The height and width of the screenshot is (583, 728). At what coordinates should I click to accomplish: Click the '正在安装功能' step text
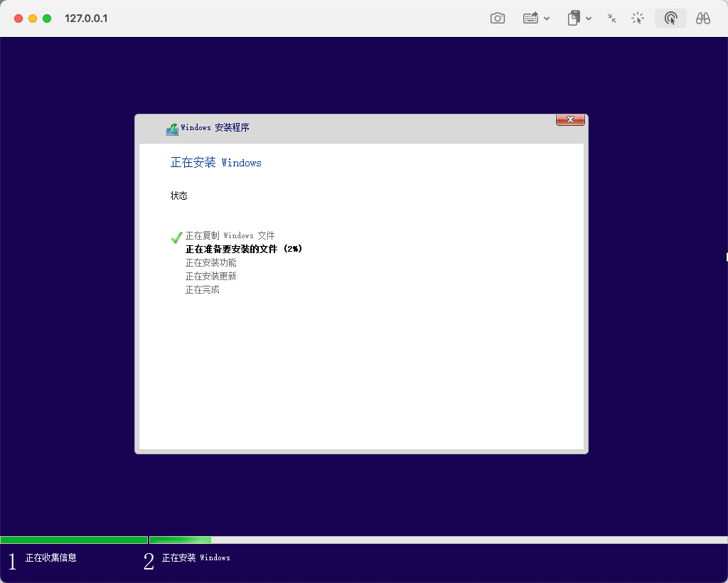click(211, 263)
